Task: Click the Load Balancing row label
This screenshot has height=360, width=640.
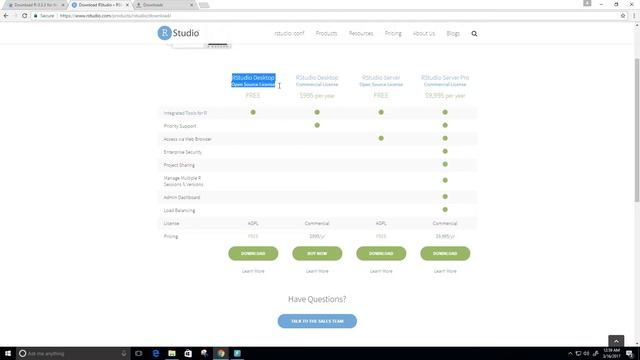Action: pos(179,211)
